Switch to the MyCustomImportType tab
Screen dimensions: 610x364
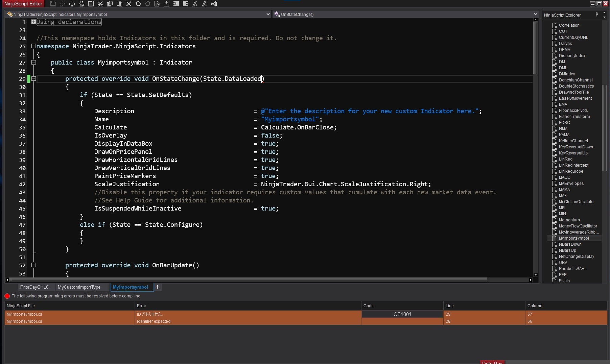point(79,287)
